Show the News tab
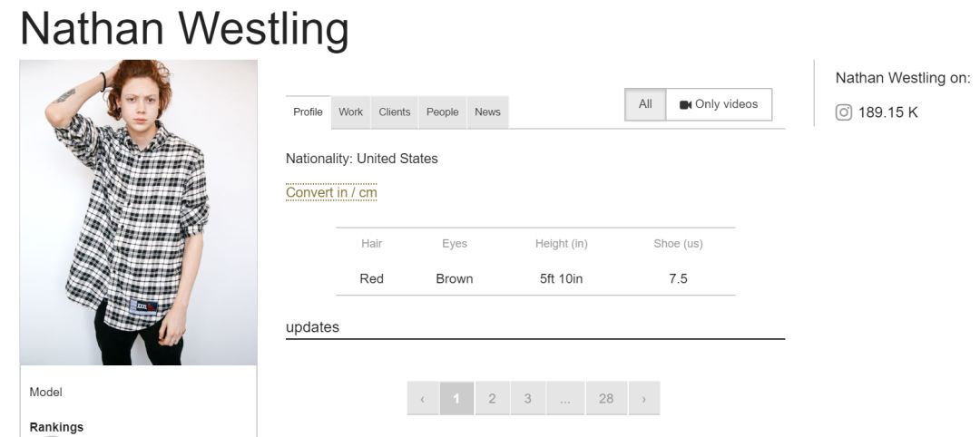The width and height of the screenshot is (980, 437). pyautogui.click(x=487, y=112)
